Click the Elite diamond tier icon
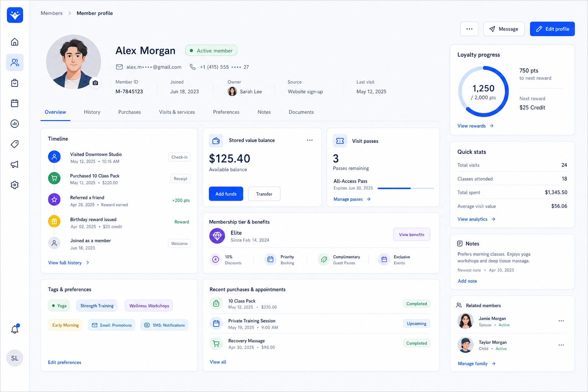Viewport: 588px width, 392px height. click(217, 236)
